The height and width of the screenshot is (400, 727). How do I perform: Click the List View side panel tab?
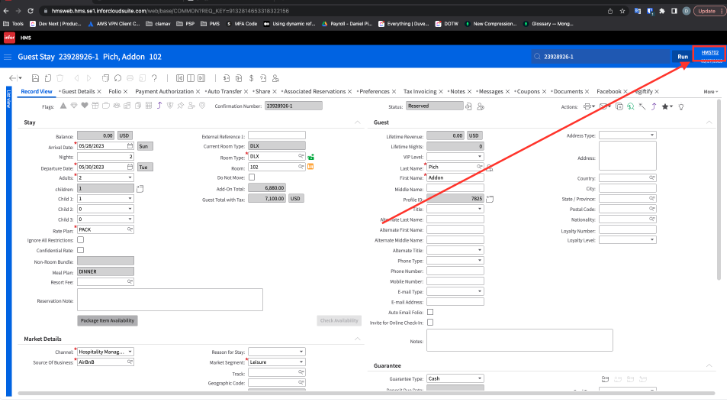pyautogui.click(x=8, y=98)
